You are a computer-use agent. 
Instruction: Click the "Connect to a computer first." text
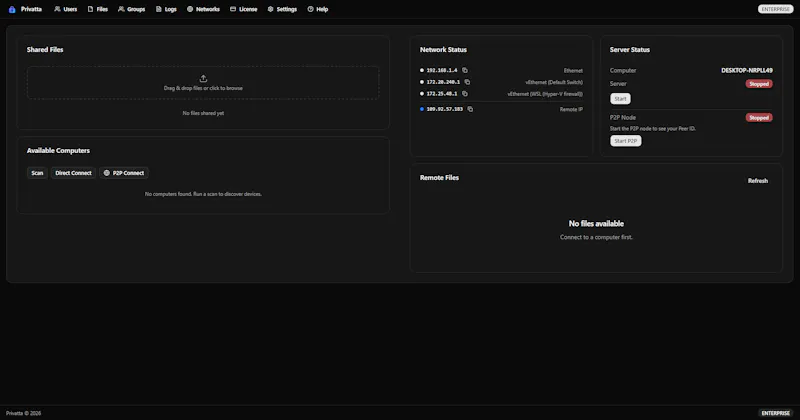tap(596, 237)
